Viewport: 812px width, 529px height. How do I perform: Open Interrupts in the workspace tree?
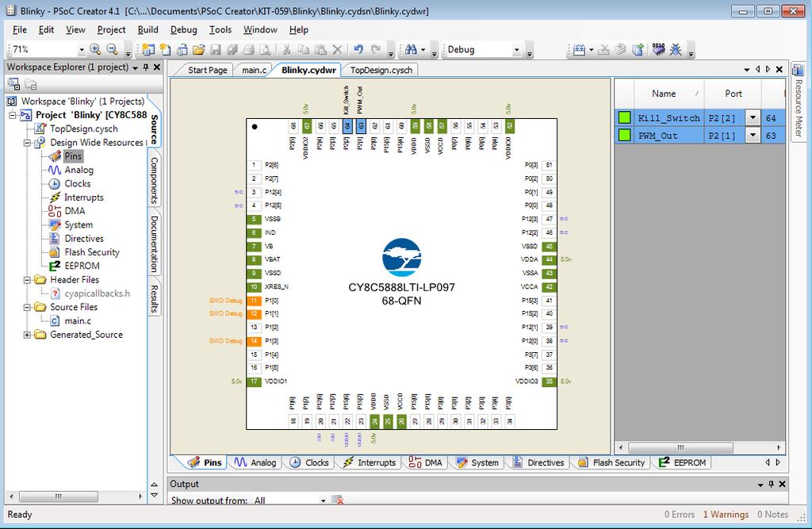coord(83,197)
